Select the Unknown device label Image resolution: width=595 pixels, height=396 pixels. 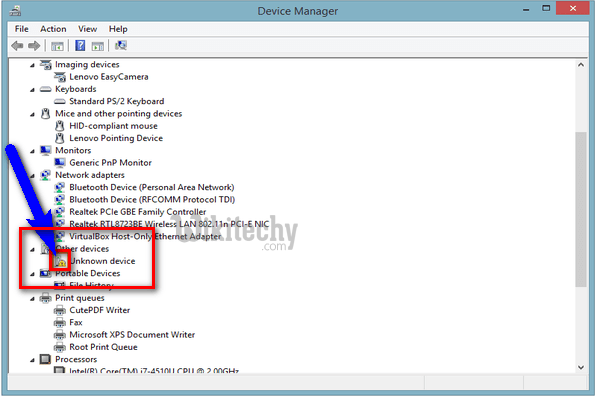(x=102, y=261)
